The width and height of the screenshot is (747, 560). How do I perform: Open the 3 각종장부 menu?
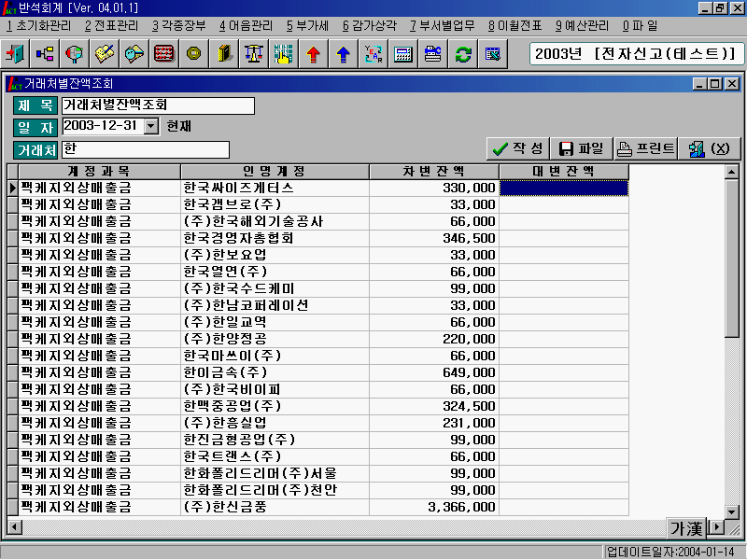point(179,26)
